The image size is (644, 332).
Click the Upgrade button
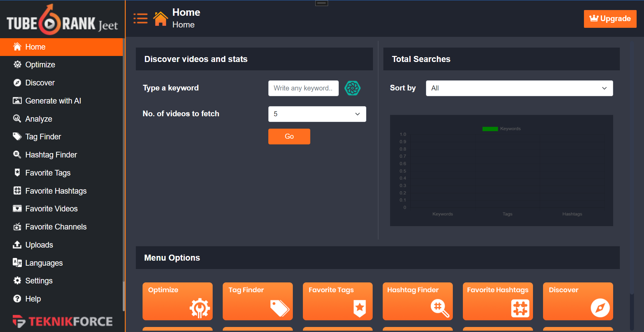610,19
